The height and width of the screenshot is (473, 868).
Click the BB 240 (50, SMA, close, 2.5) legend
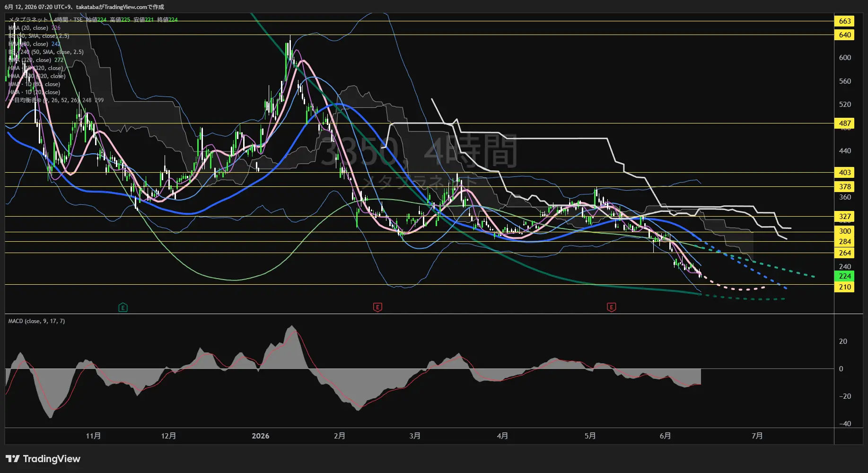[x=46, y=52]
